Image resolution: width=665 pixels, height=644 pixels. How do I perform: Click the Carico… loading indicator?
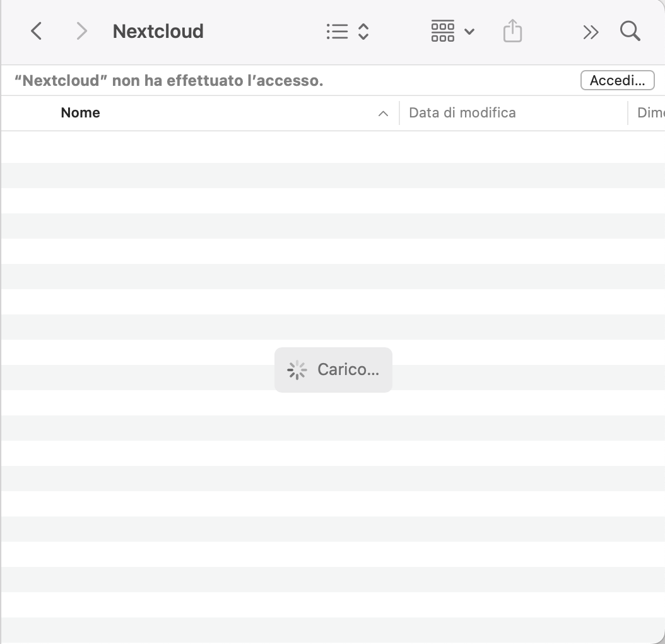(333, 370)
